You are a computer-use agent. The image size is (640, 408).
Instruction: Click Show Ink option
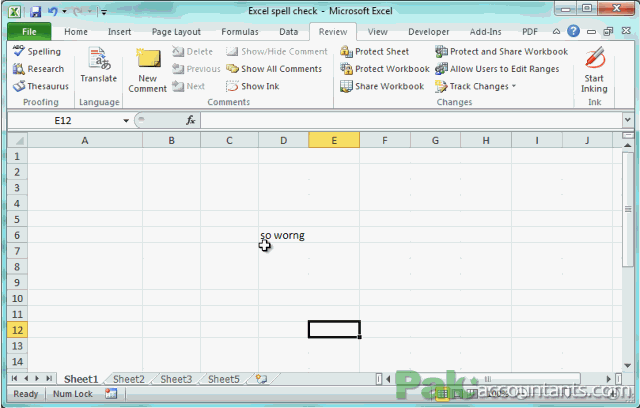[x=253, y=86]
